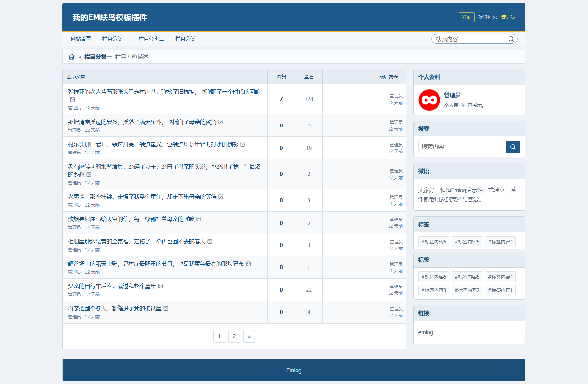Go to page 2 in pagination

pos(234,337)
